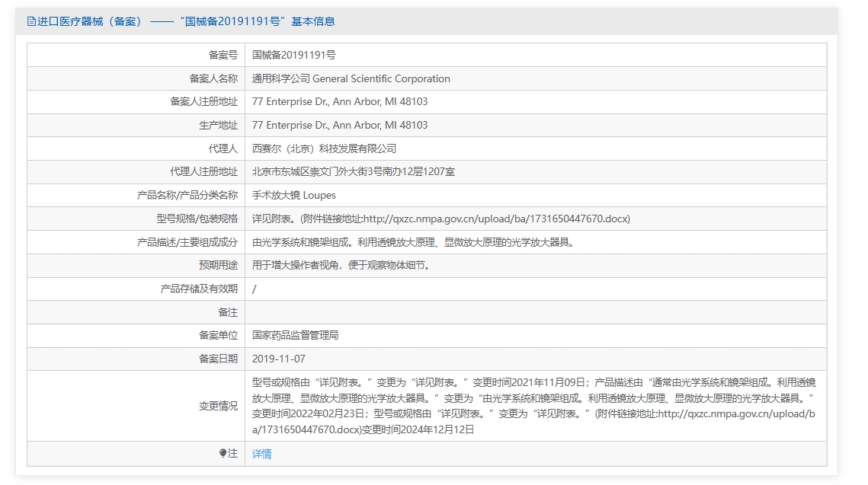Click the 产品描述/主要组成成分 label

(187, 242)
